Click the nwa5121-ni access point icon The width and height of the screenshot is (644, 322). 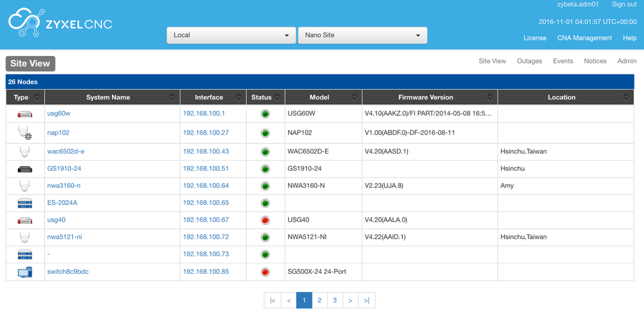(25, 237)
